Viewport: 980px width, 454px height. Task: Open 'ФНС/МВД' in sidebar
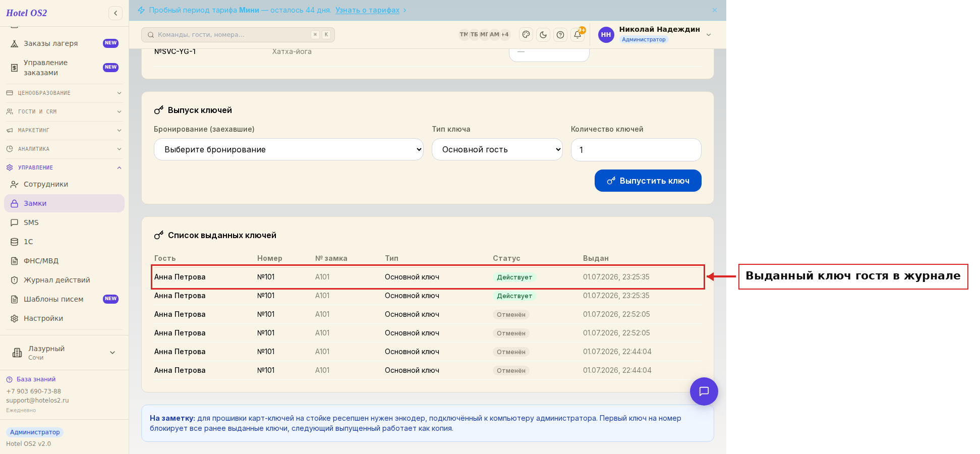[65, 261]
